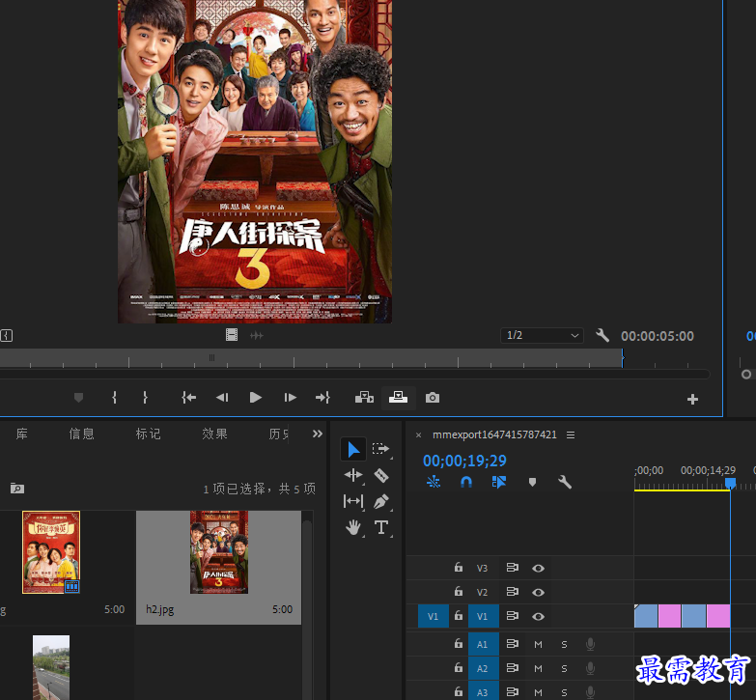Go to Out point in source monitor
756x700 pixels.
tap(322, 398)
